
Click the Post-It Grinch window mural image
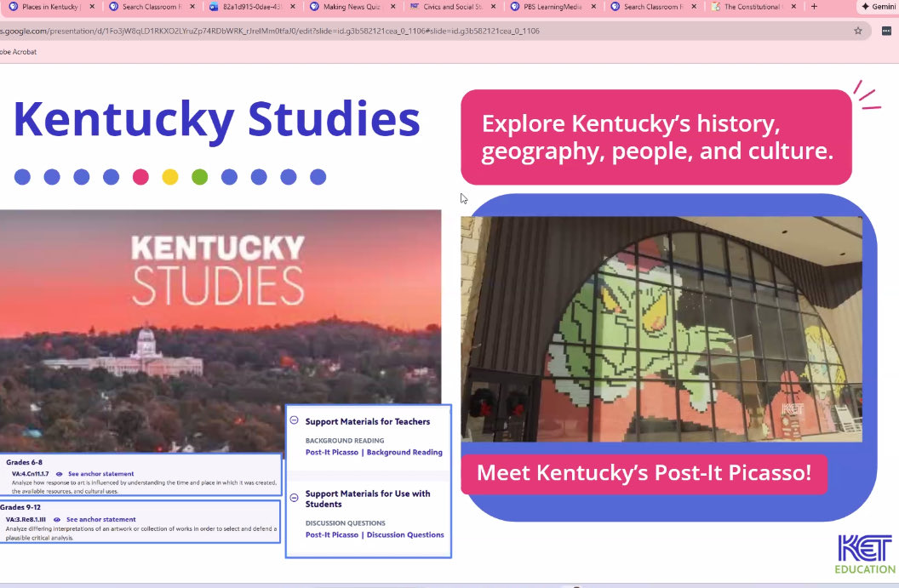pos(661,329)
